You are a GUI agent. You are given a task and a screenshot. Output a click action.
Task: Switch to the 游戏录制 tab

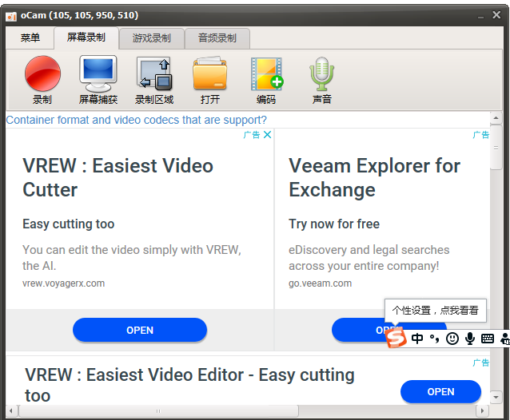152,38
